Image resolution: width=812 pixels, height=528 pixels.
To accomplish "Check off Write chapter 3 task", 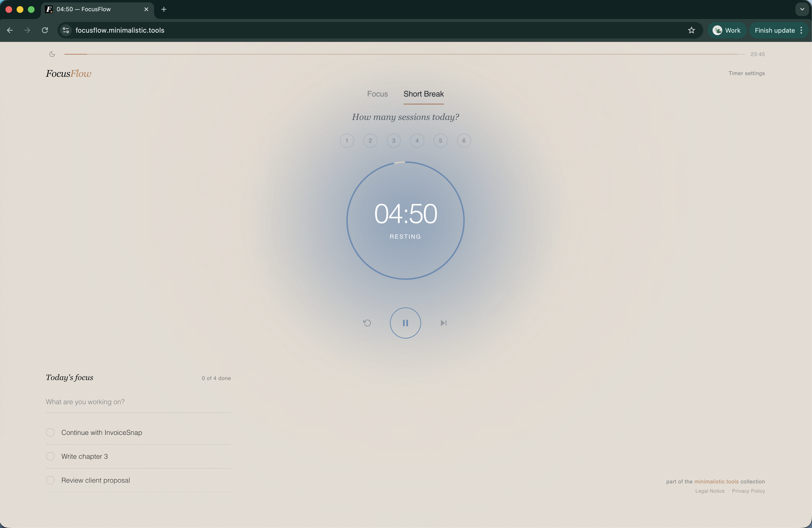I will tap(50, 456).
